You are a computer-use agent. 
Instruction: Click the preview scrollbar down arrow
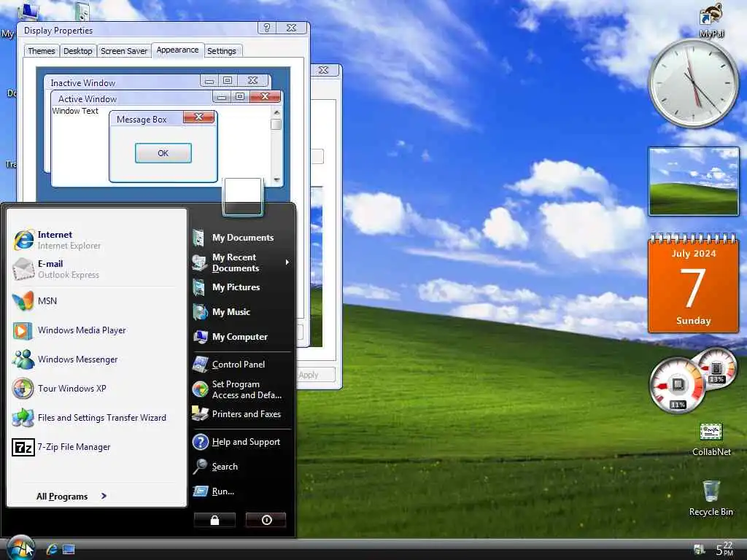click(x=276, y=179)
